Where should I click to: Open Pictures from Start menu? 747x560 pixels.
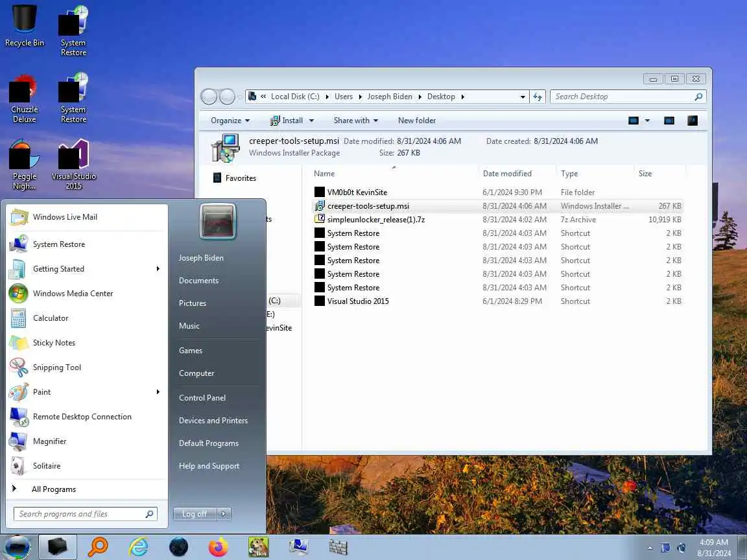pyautogui.click(x=193, y=303)
